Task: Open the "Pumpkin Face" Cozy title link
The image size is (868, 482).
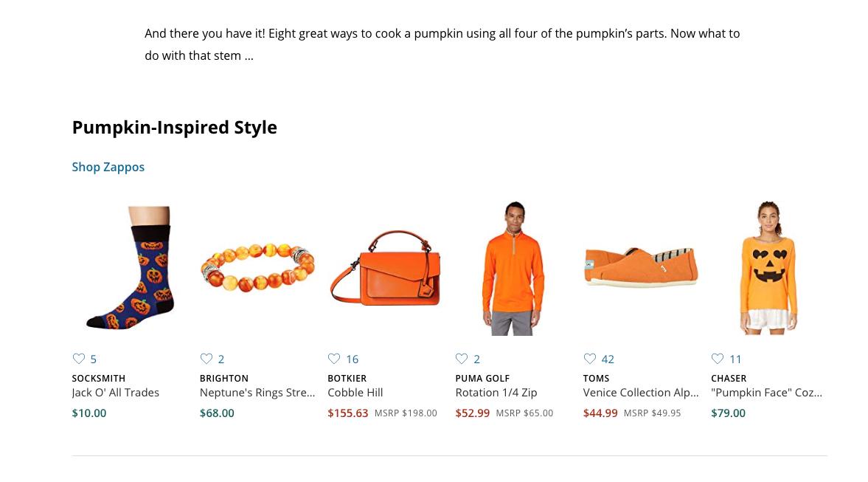Action: click(x=767, y=393)
